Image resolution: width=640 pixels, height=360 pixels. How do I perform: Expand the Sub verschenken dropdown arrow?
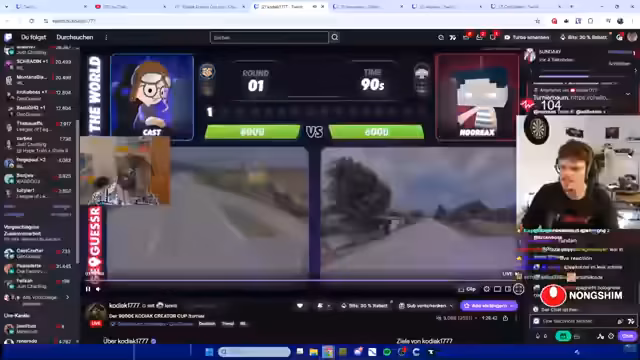click(x=451, y=306)
